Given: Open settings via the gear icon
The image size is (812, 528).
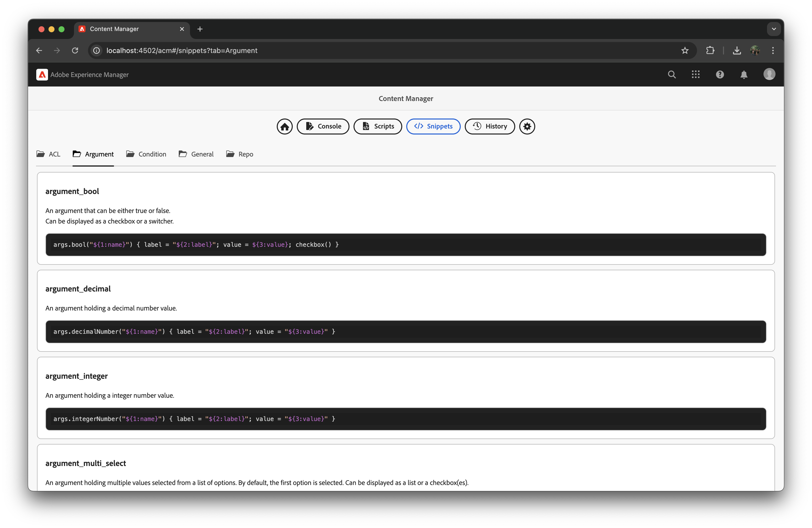Looking at the screenshot, I should click(x=527, y=126).
